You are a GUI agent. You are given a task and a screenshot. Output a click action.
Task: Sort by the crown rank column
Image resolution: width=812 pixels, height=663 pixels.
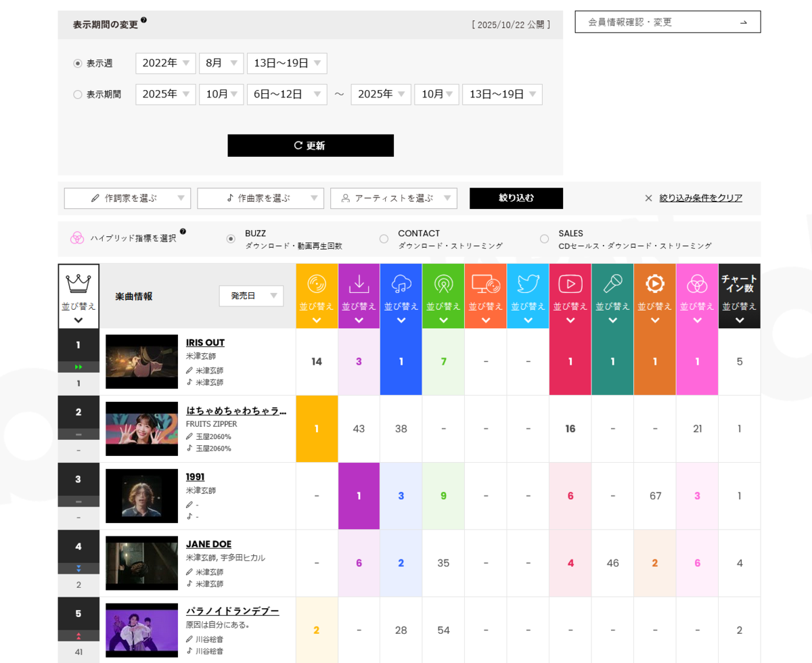tap(78, 296)
